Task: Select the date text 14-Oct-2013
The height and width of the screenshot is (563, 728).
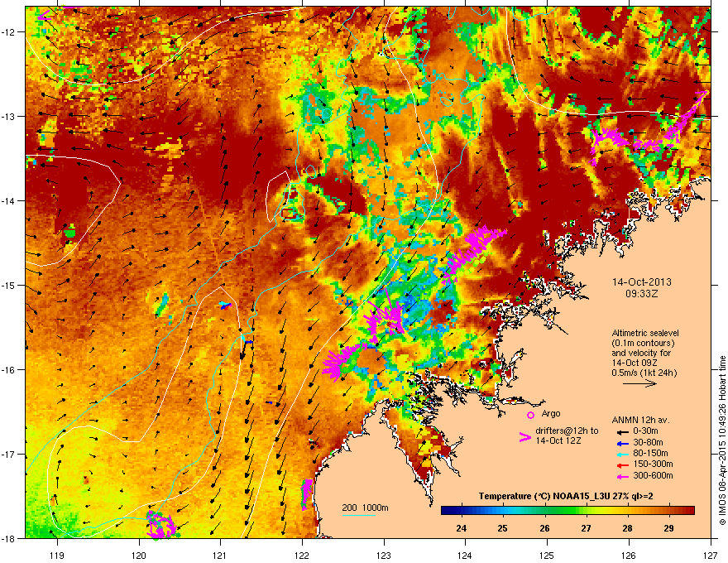Action: (x=642, y=282)
